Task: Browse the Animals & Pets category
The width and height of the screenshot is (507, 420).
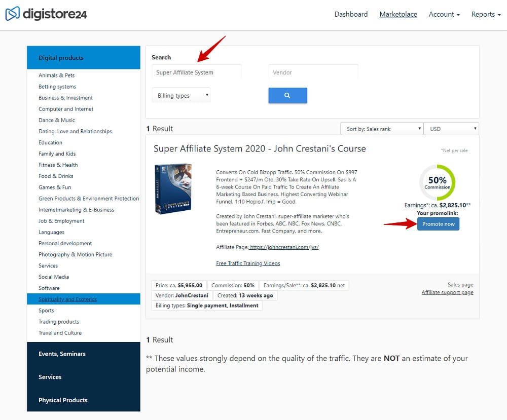Action: (x=57, y=75)
